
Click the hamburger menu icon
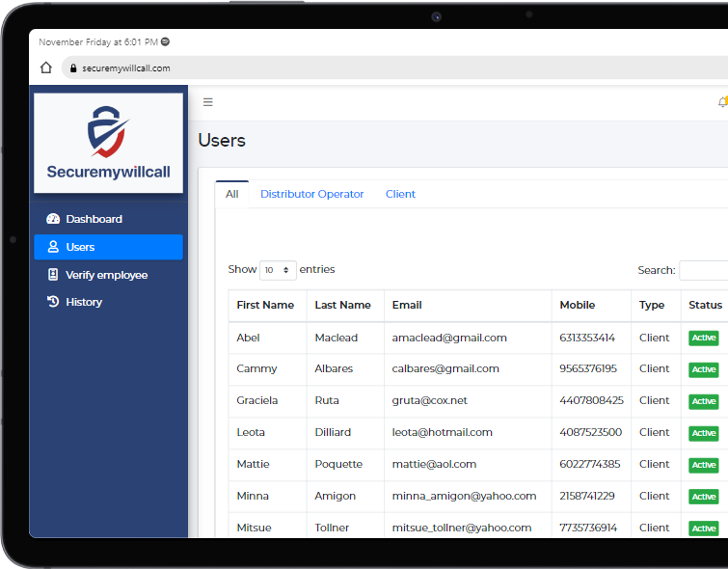click(x=207, y=102)
